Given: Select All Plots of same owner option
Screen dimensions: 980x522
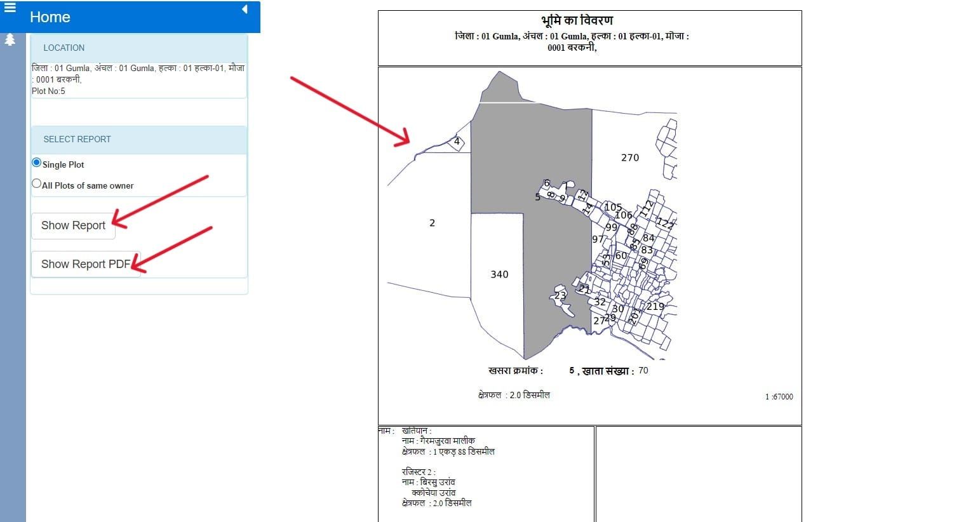Looking at the screenshot, I should [36, 184].
